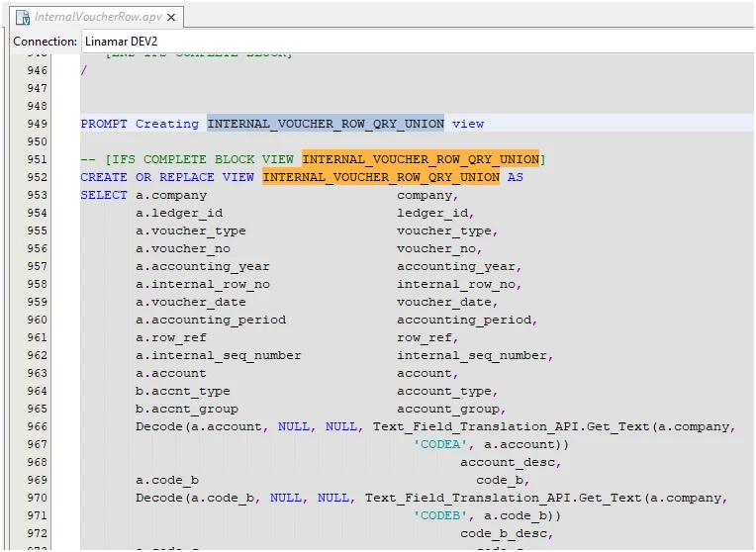Click the CREATE keyword on line 952
Image resolution: width=756 pixels, height=552 pixels.
[104, 177]
